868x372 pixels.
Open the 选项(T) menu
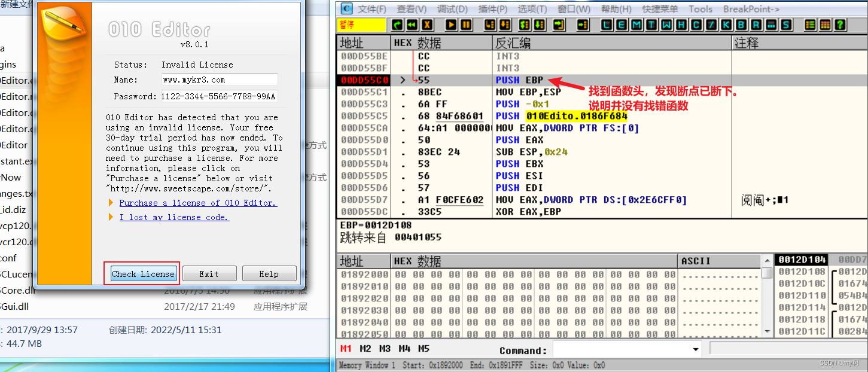click(532, 9)
